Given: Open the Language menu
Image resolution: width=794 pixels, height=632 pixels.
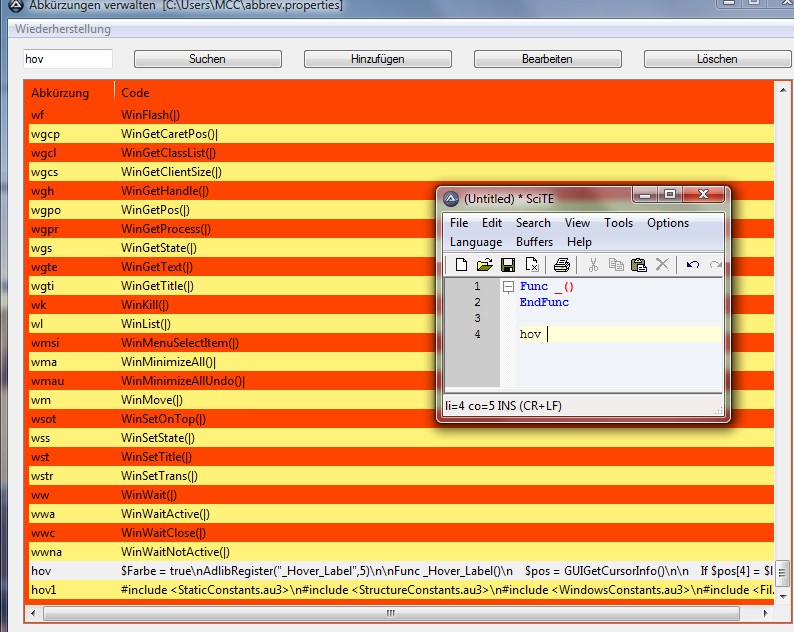Looking at the screenshot, I should coord(476,242).
